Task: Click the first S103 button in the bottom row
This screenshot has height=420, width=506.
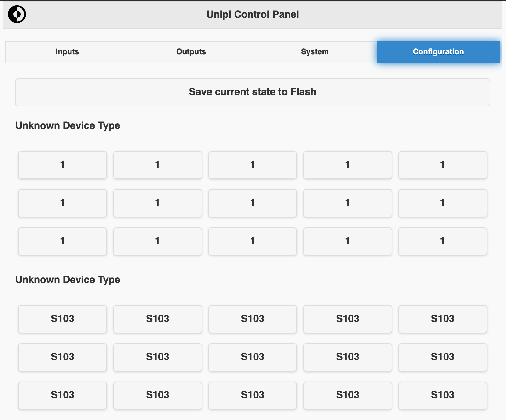Action: [x=62, y=395]
